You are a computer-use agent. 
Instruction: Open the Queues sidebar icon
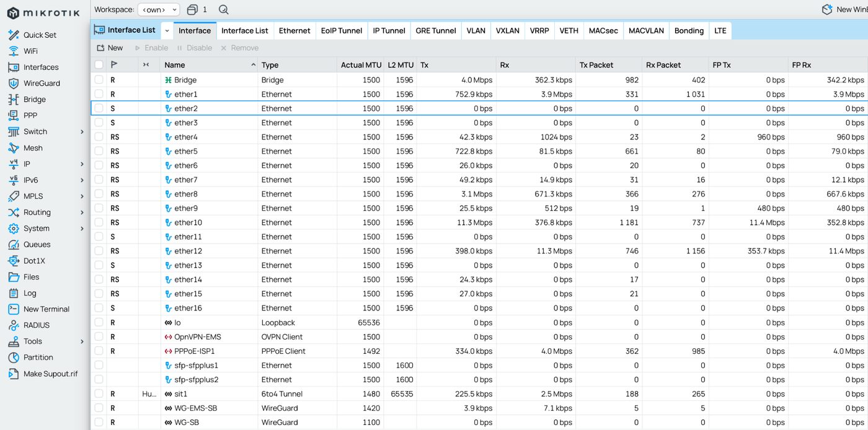coord(14,245)
